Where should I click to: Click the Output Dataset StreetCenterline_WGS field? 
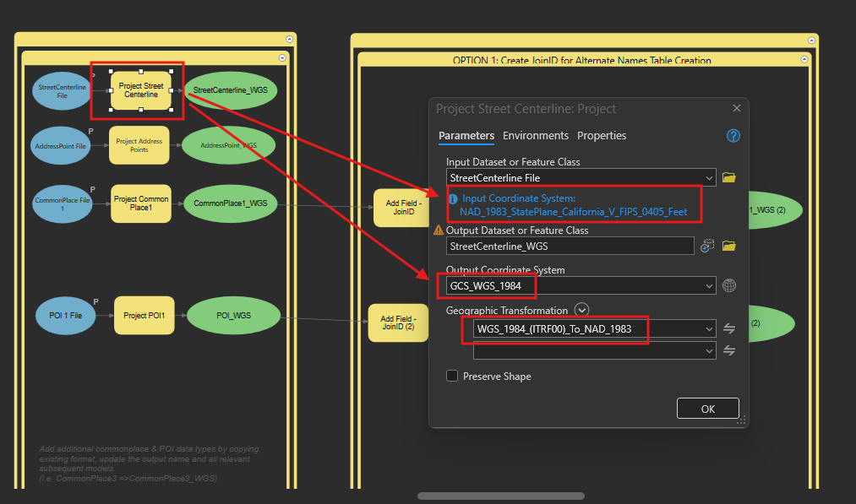click(x=570, y=246)
